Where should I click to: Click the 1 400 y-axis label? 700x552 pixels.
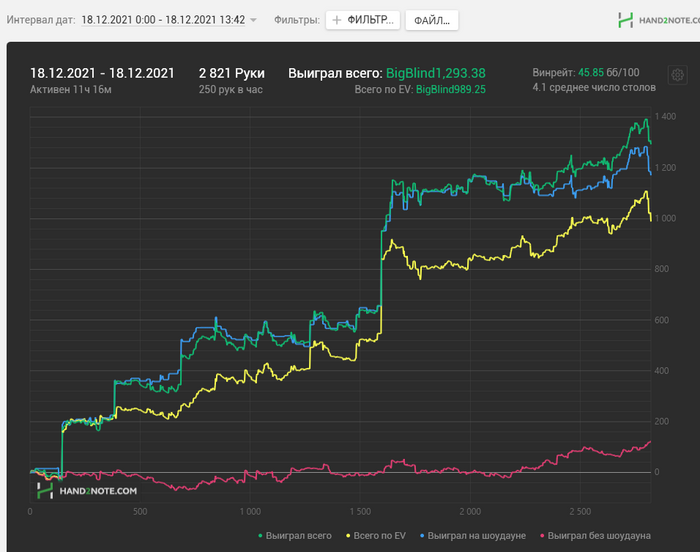pyautogui.click(x=665, y=117)
